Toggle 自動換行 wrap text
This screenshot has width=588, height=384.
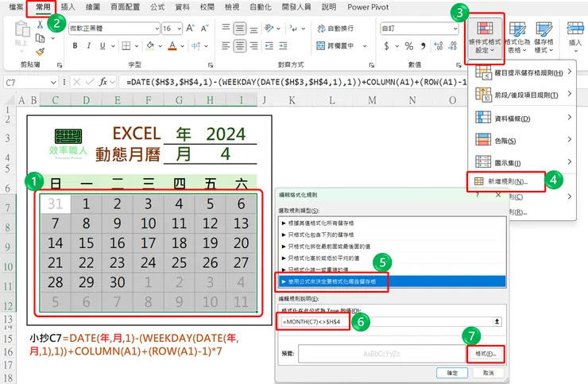pos(335,28)
